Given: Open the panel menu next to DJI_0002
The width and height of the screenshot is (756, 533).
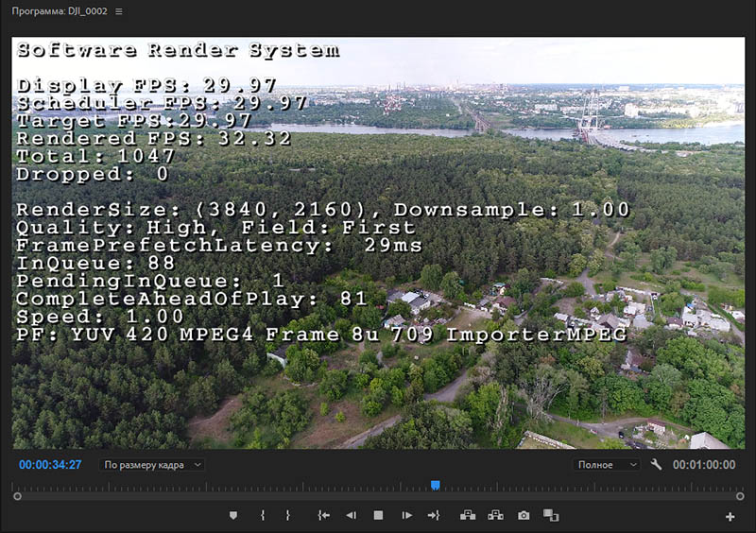Looking at the screenshot, I should (x=119, y=11).
